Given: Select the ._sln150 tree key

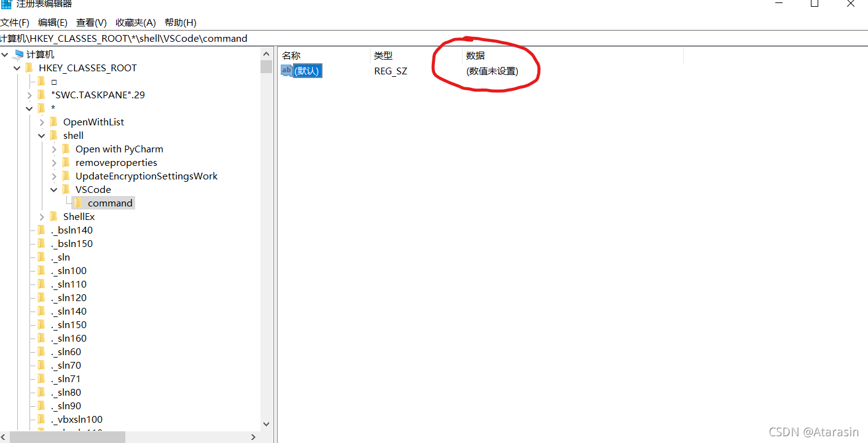Looking at the screenshot, I should point(69,325).
